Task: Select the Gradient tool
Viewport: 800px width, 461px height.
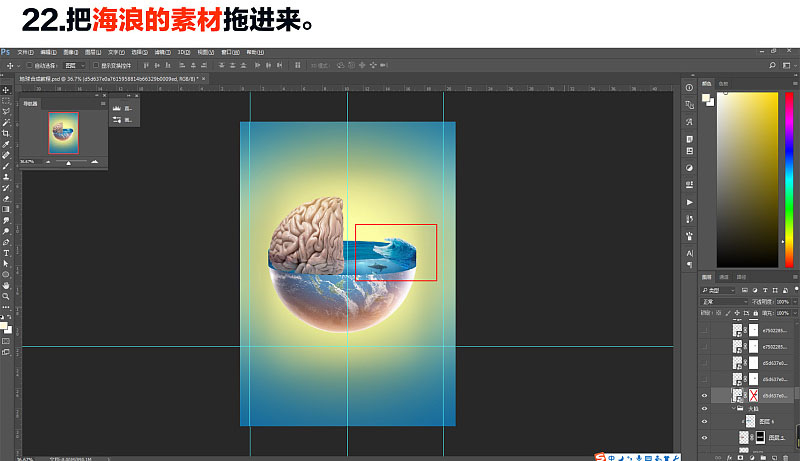Action: click(x=6, y=210)
